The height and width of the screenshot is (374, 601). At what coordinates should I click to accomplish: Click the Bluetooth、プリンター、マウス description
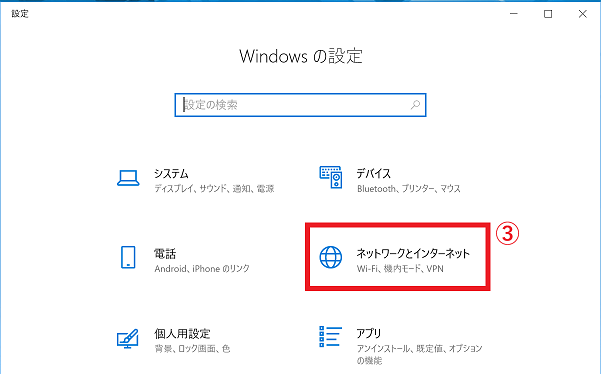pos(409,189)
